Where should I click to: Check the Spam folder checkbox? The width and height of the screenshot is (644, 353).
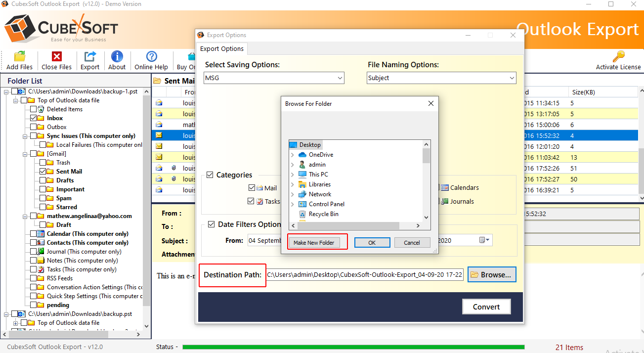(43, 198)
